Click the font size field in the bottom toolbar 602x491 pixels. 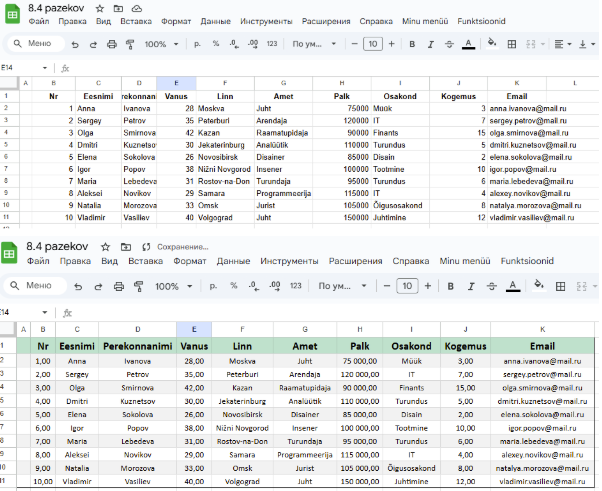pos(406,286)
